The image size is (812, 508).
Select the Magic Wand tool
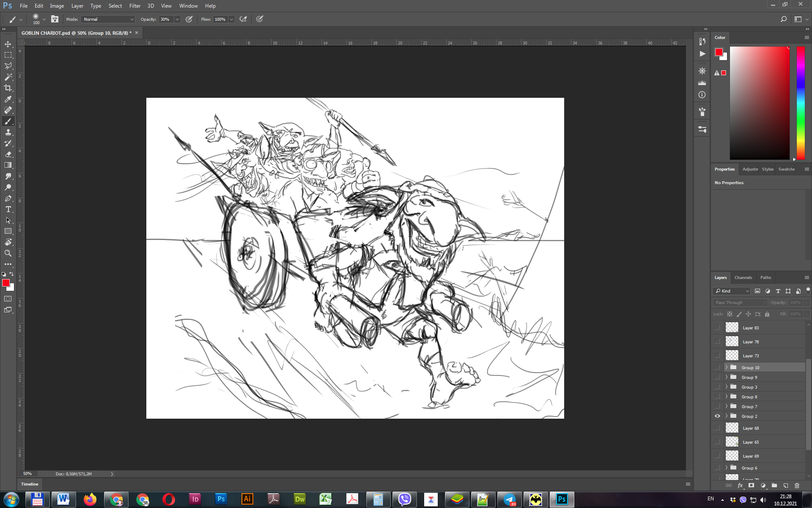8,77
